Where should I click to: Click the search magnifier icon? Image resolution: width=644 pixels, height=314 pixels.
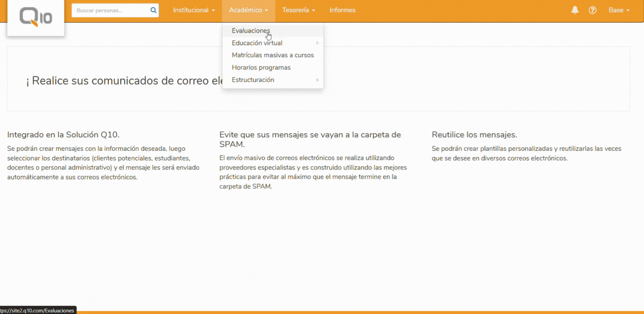click(x=153, y=10)
